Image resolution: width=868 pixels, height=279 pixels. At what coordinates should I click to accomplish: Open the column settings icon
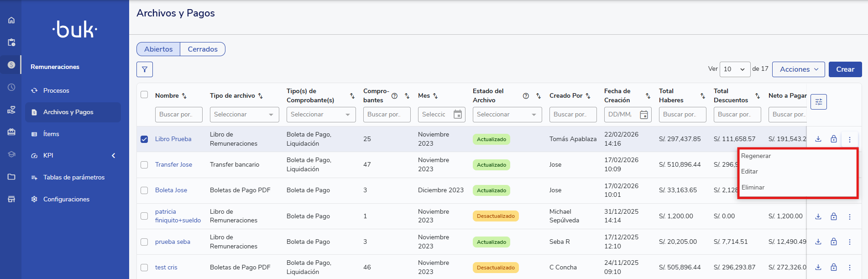click(818, 102)
